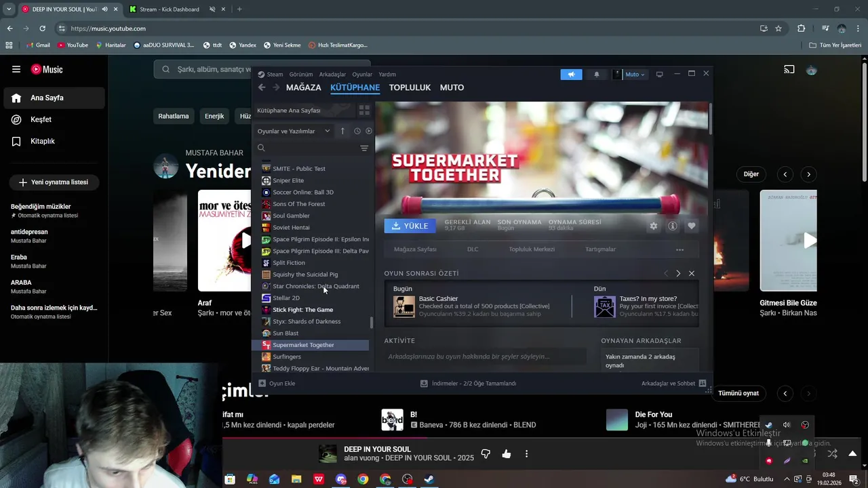This screenshot has width=868, height=488.
Task: Open the YouTube Music hamburger menu
Action: coord(16,69)
